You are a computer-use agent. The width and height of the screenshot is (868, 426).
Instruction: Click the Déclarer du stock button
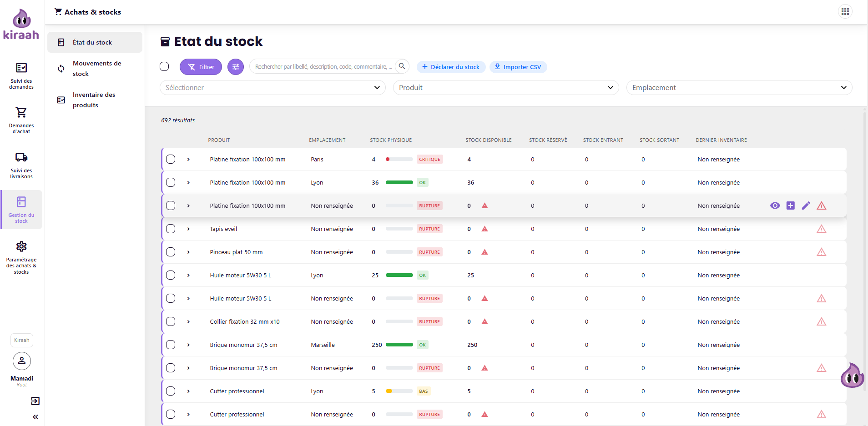[451, 67]
